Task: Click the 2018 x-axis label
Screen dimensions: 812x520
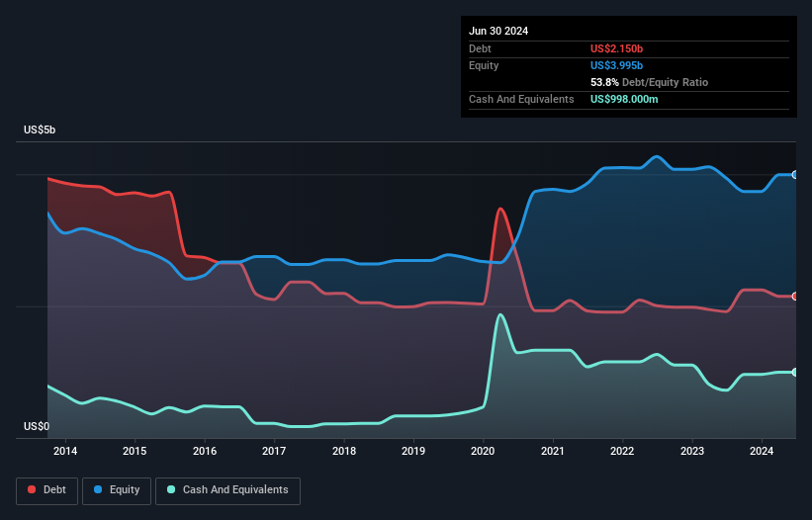Action: pyautogui.click(x=344, y=451)
